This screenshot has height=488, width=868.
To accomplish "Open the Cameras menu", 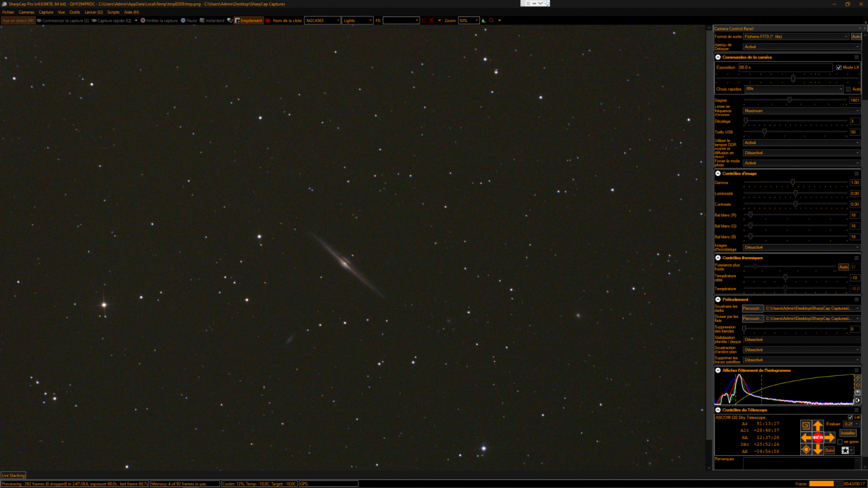I will click(x=27, y=12).
